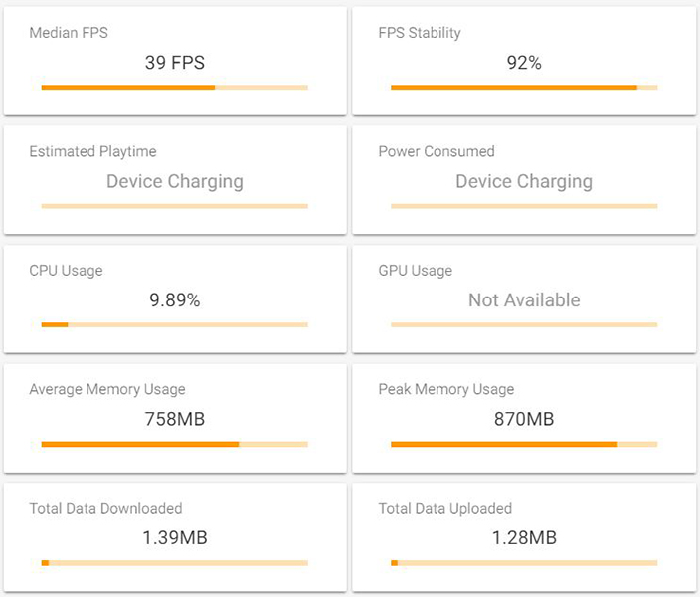The height and width of the screenshot is (597, 700).
Task: Click the 758MB Average Memory value
Action: pyautogui.click(x=175, y=419)
